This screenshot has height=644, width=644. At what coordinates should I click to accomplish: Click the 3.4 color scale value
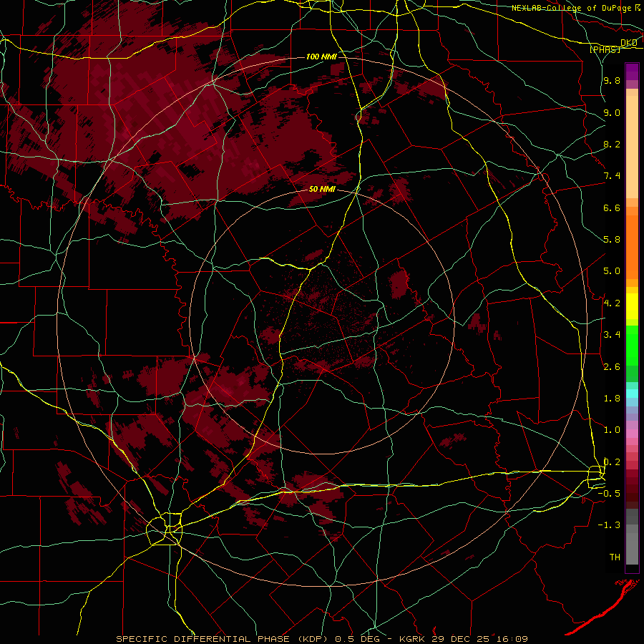click(612, 335)
